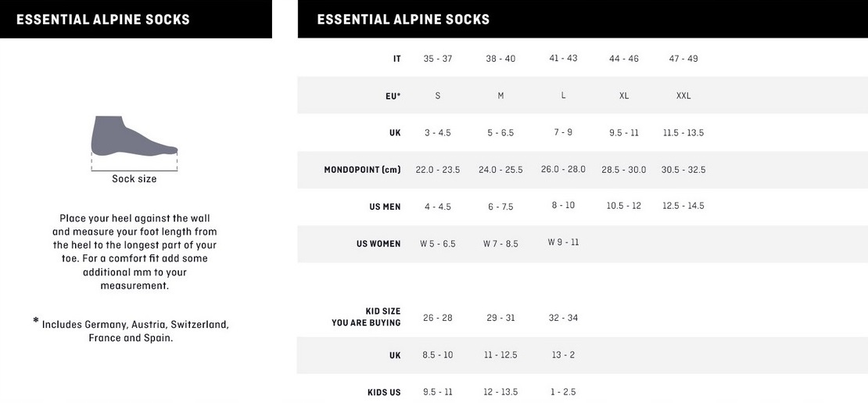
Task: Click the kids US 1 - 2.5 value
Action: [563, 391]
